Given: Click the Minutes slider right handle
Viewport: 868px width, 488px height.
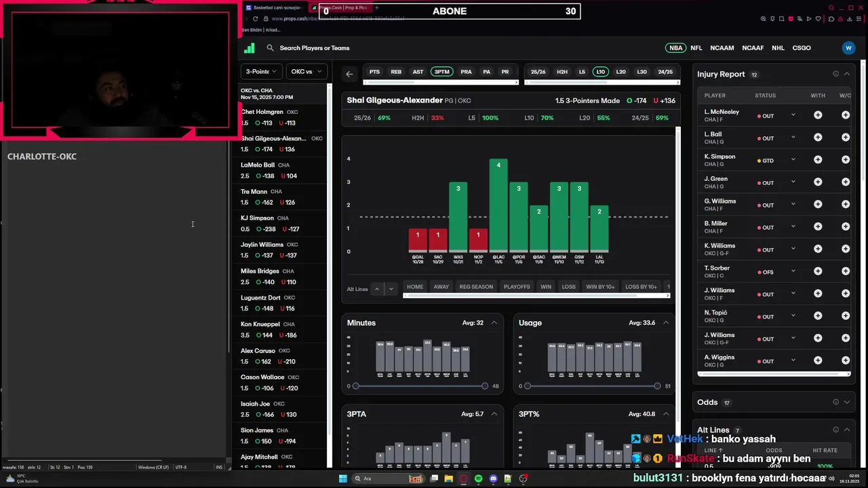Looking at the screenshot, I should click(x=484, y=386).
